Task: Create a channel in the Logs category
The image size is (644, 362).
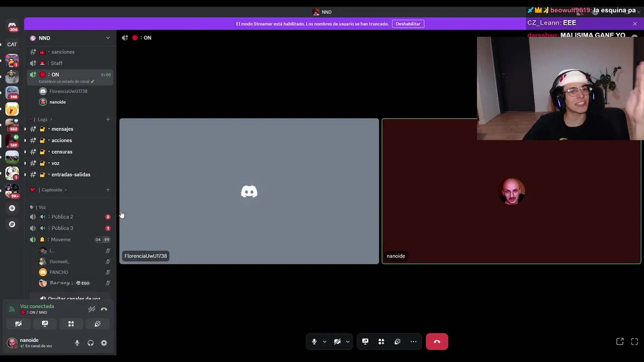Action: click(x=108, y=119)
